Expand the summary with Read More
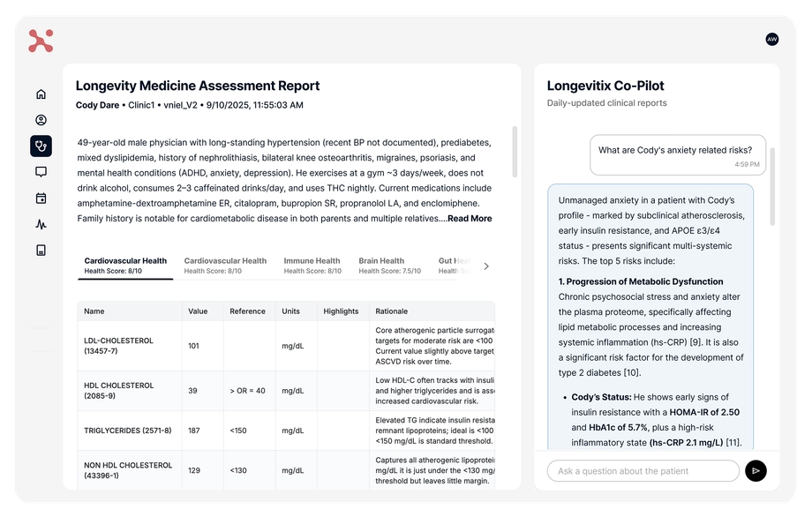The height and width of the screenshot is (517, 812). coord(470,219)
